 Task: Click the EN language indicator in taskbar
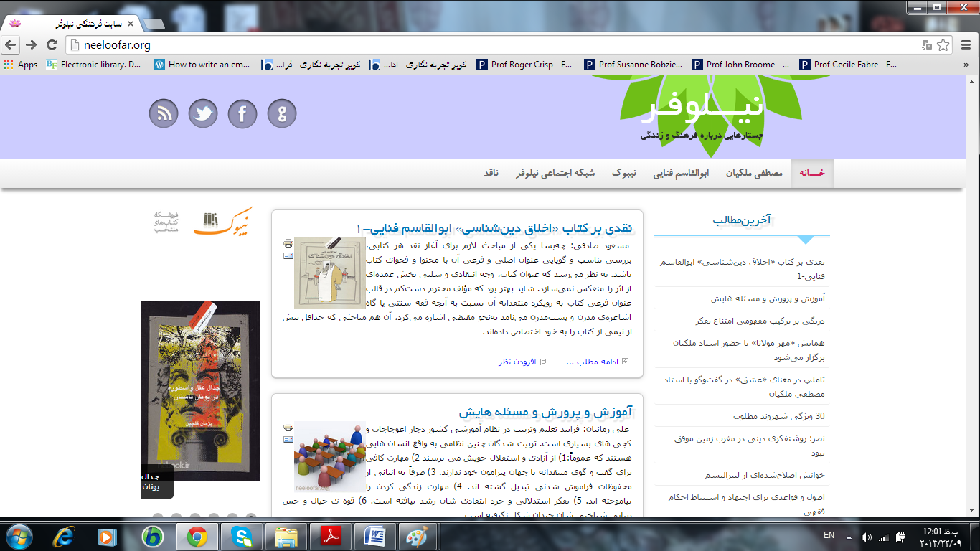coord(829,535)
